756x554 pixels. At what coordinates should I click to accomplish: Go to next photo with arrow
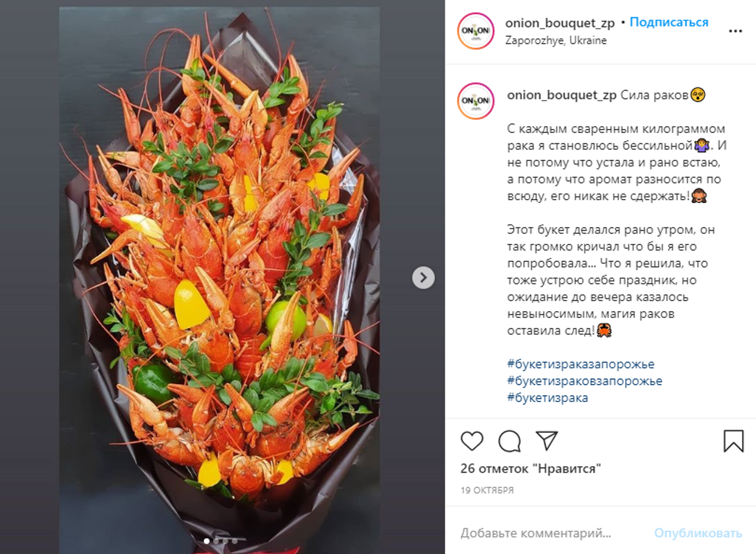click(x=423, y=278)
